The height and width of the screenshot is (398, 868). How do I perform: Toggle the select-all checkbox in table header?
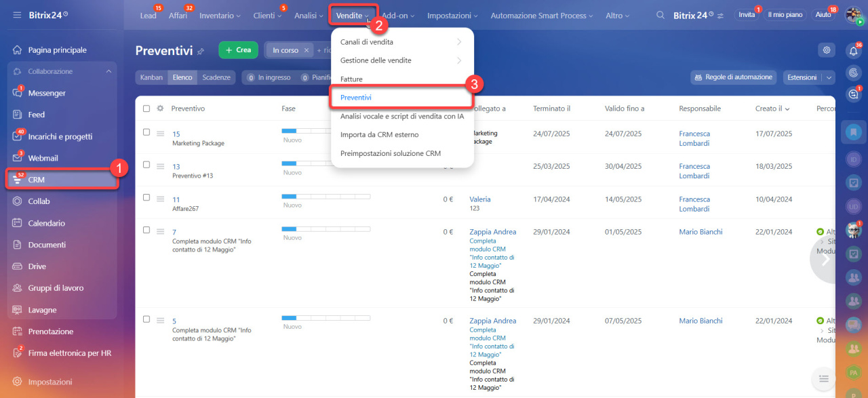(x=146, y=108)
